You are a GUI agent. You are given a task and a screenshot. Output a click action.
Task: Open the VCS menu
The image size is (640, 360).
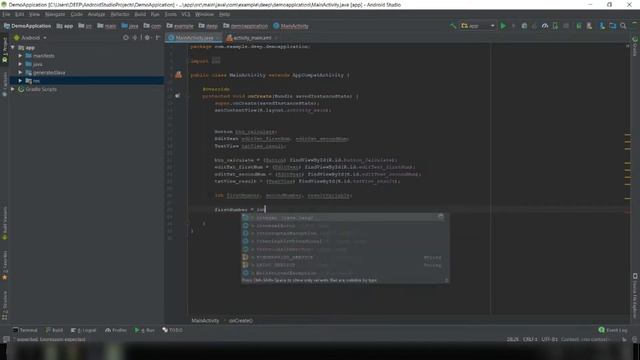tap(186, 14)
